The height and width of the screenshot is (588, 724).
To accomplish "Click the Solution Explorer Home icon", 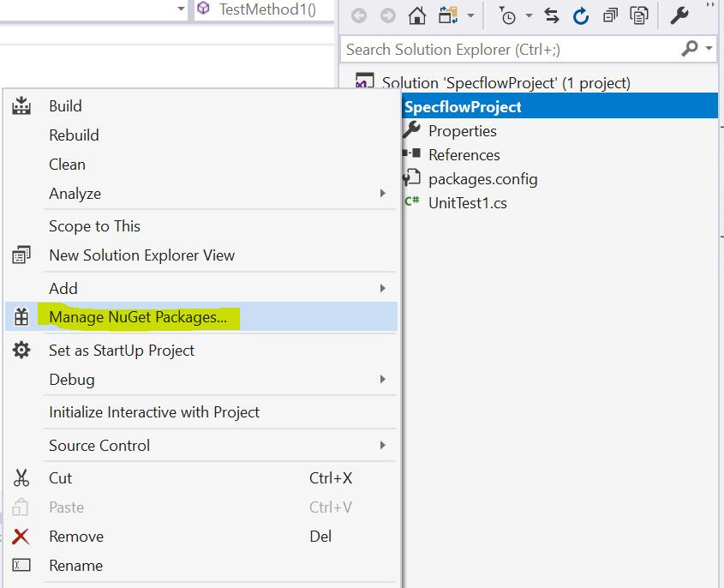I will click(x=417, y=16).
